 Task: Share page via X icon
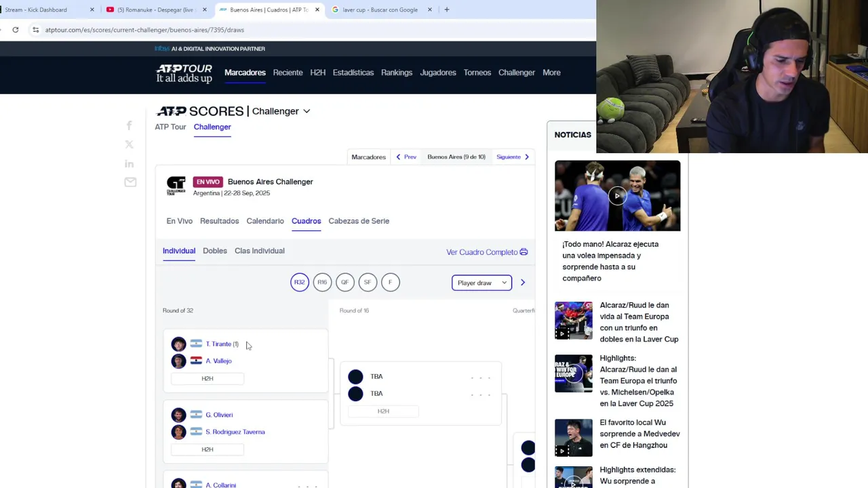point(130,144)
